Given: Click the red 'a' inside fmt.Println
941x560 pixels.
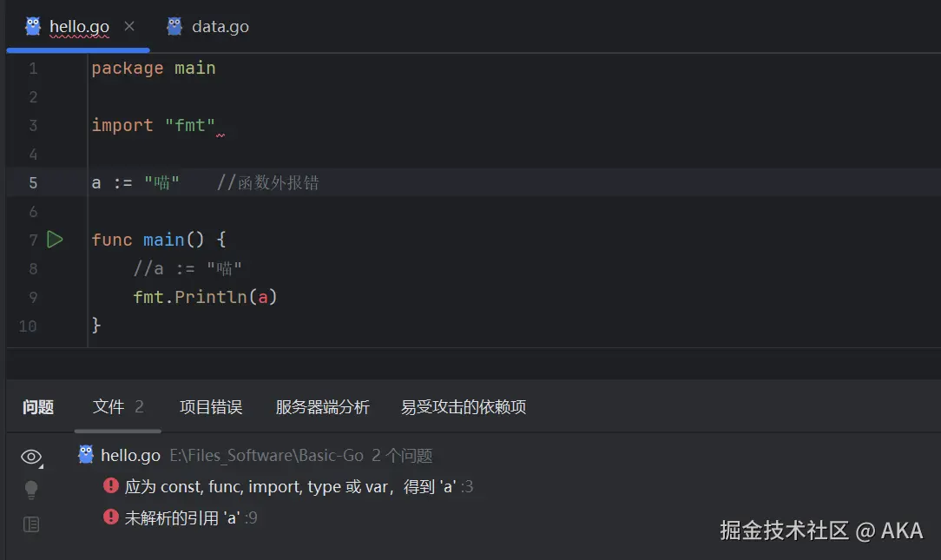Looking at the screenshot, I should (x=263, y=298).
